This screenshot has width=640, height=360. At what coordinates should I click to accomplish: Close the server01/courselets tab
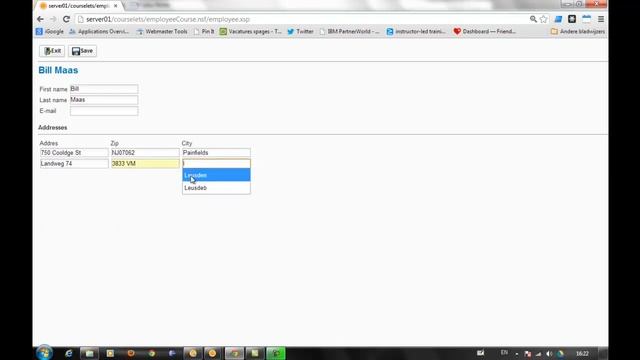(116, 6)
